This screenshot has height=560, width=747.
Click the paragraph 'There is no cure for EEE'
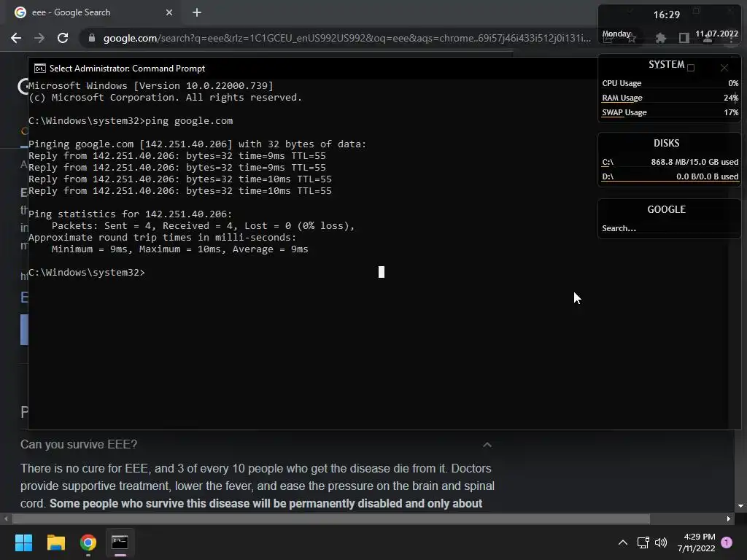[258, 486]
